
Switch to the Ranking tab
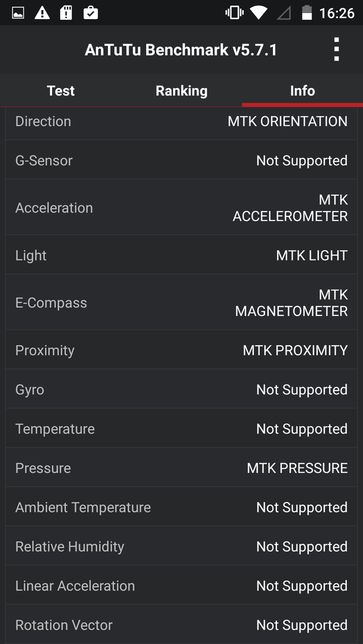point(181,91)
